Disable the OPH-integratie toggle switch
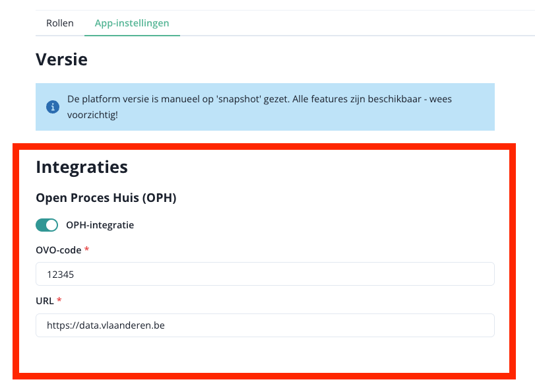This screenshot has height=392, width=535. point(47,225)
